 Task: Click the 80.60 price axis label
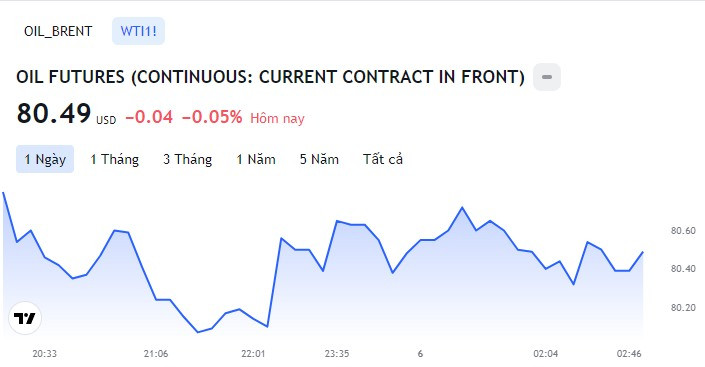pyautogui.click(x=683, y=231)
